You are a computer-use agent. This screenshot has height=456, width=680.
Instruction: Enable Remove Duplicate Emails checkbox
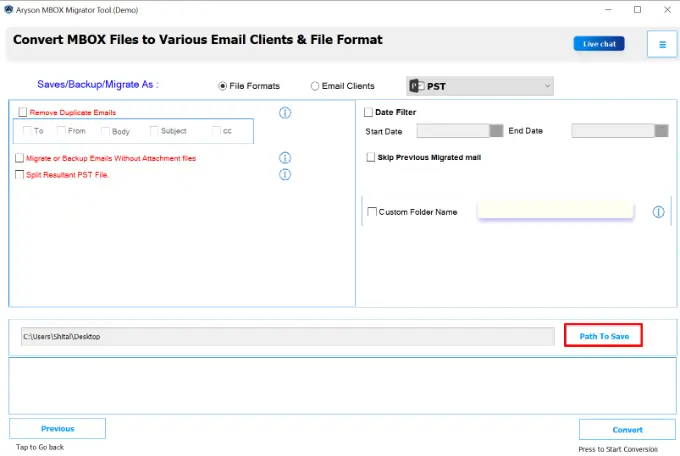23,112
